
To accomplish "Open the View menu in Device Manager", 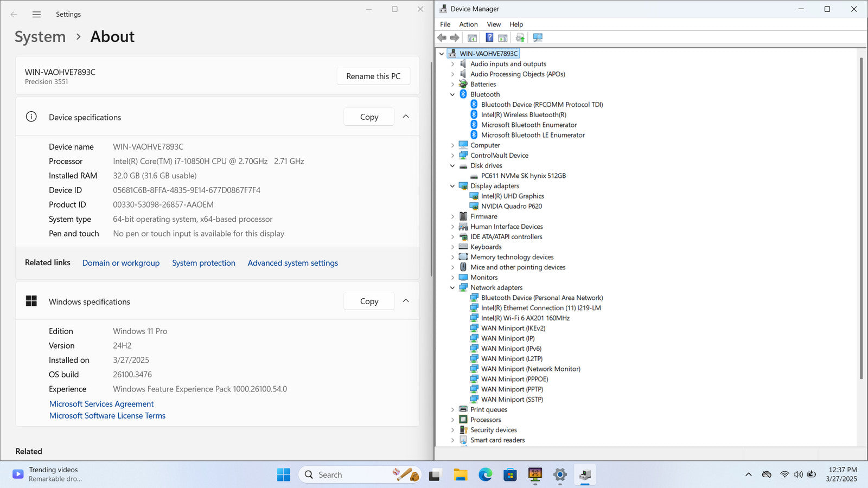I will [x=494, y=24].
